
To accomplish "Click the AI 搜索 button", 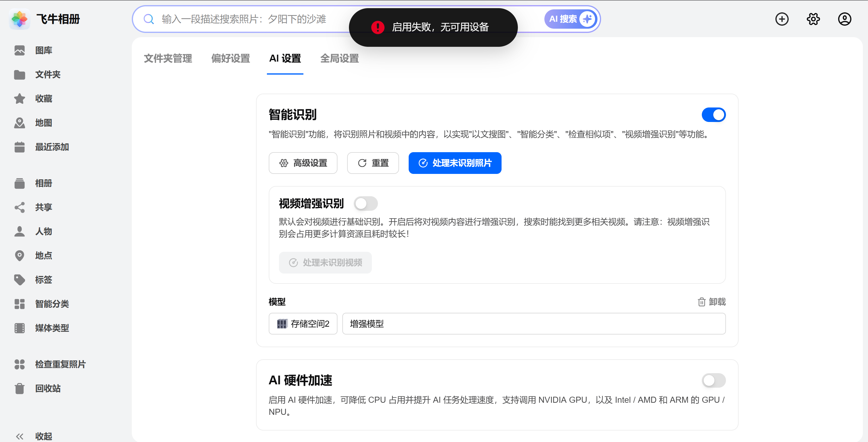I will pos(572,19).
